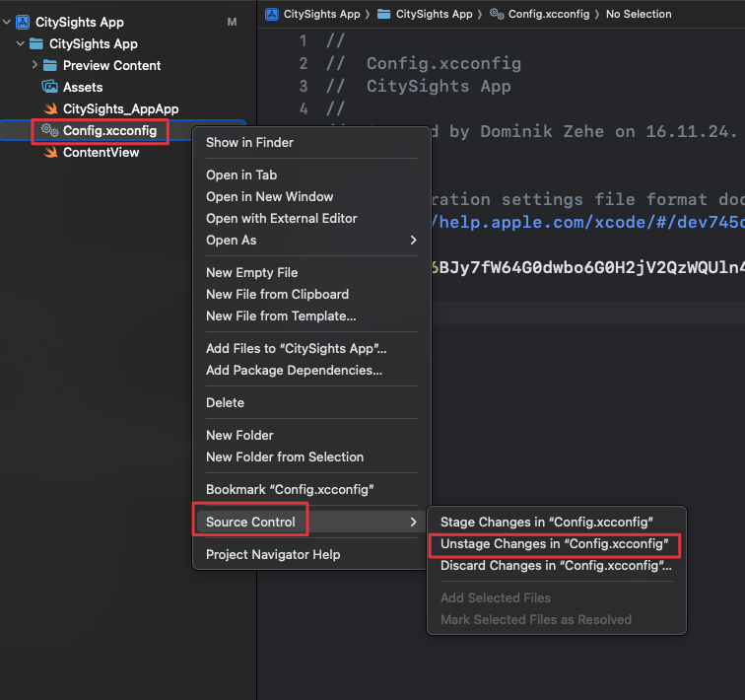745x700 pixels.
Task: Collapse the CitySights App project root
Action: pyautogui.click(x=7, y=22)
